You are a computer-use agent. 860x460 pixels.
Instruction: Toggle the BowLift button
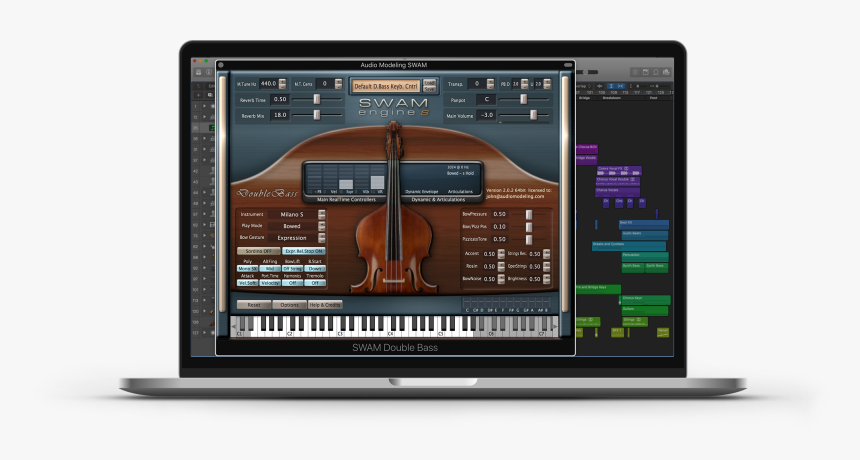[x=292, y=269]
